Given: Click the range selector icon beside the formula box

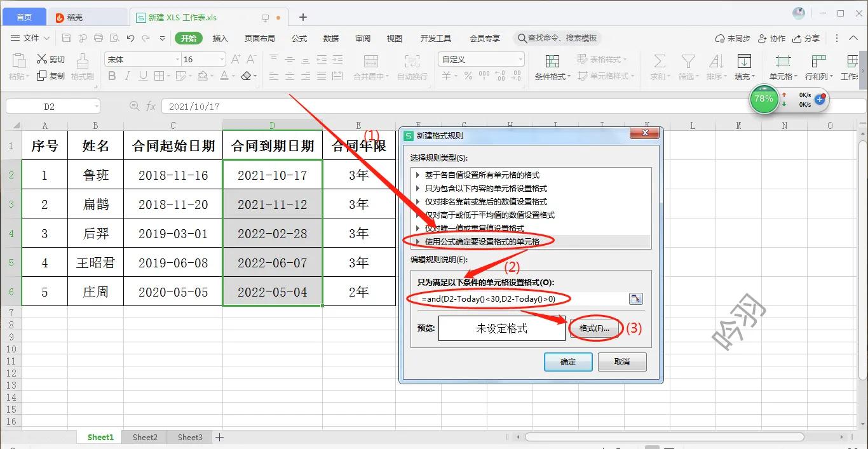Looking at the screenshot, I should [x=635, y=298].
